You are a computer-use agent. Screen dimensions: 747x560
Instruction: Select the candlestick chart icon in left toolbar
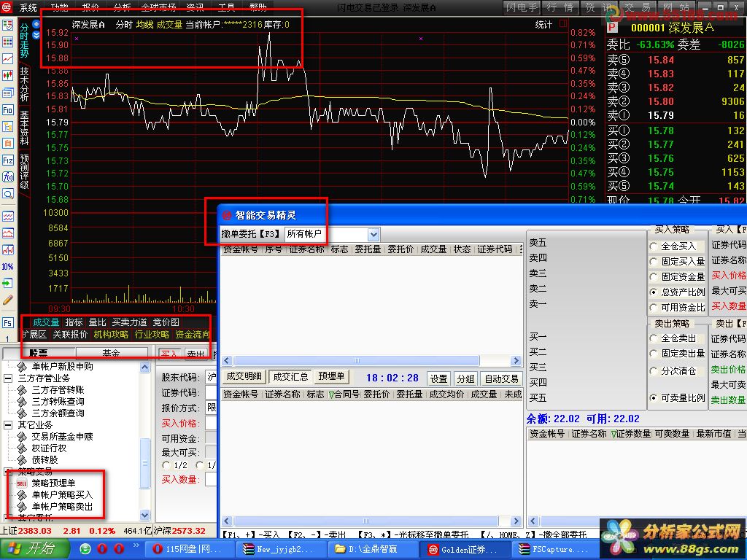tap(7, 75)
